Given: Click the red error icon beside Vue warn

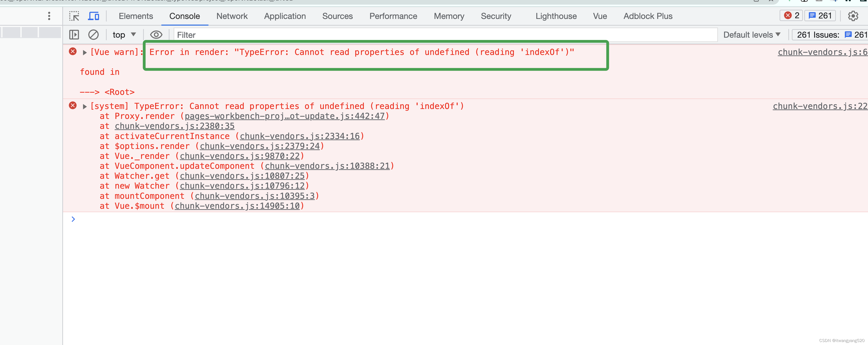Looking at the screenshot, I should point(73,51).
